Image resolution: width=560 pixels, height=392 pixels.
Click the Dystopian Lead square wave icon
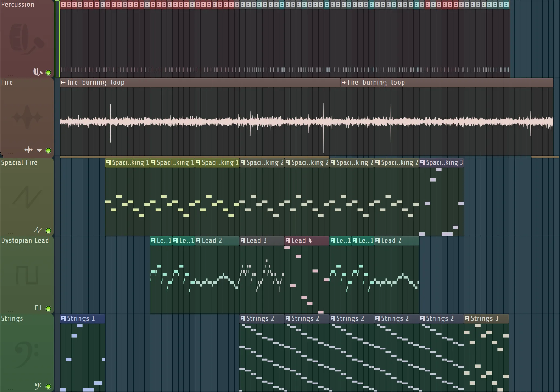[x=38, y=308]
